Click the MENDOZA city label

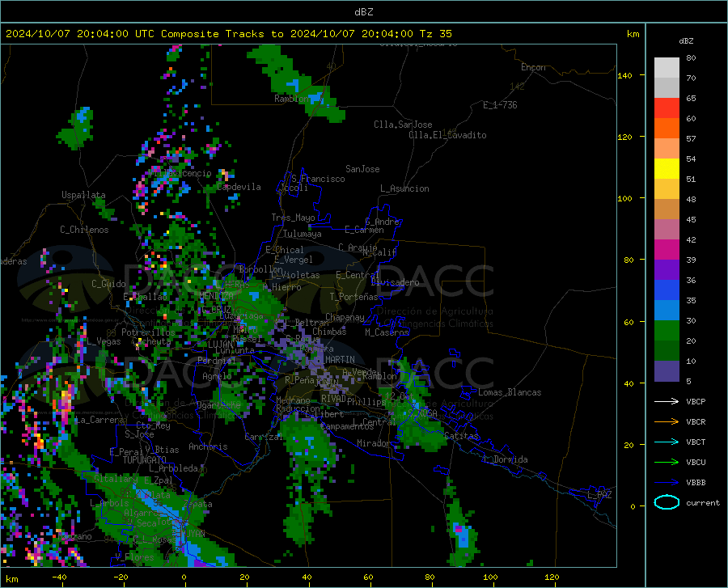(216, 296)
